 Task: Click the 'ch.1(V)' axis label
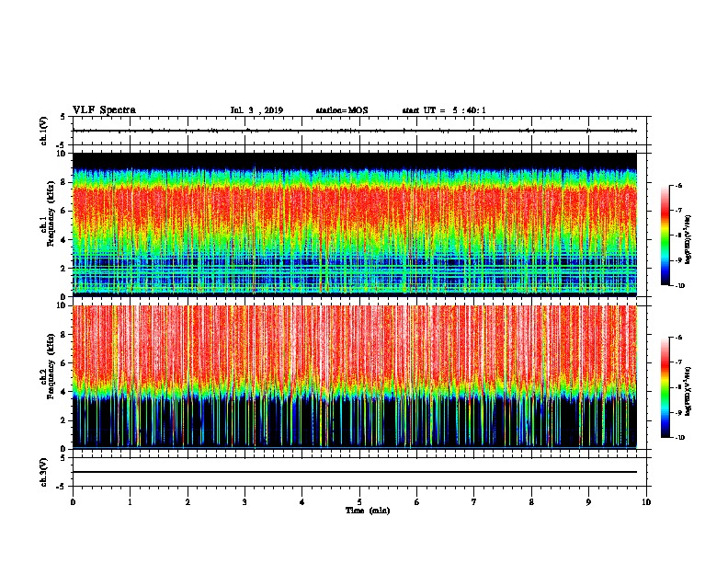tap(44, 131)
